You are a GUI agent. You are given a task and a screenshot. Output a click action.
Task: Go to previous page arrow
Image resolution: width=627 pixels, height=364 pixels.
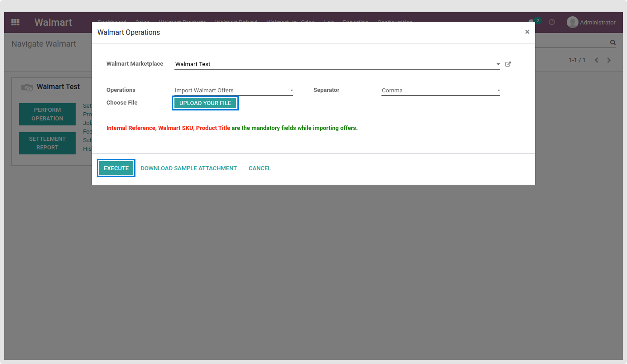click(597, 60)
